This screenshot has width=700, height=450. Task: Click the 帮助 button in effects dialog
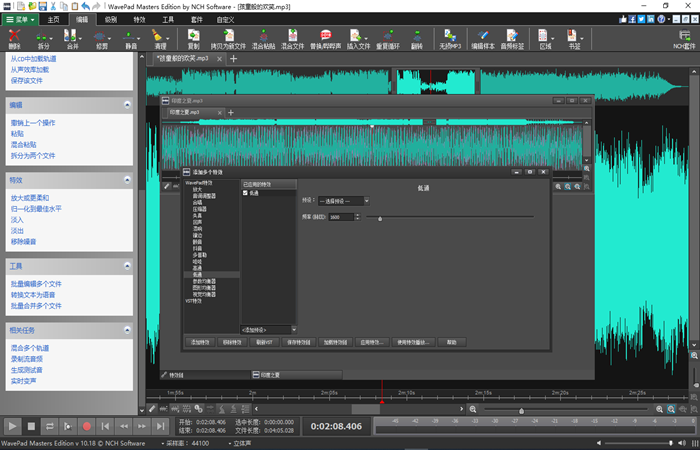(452, 342)
